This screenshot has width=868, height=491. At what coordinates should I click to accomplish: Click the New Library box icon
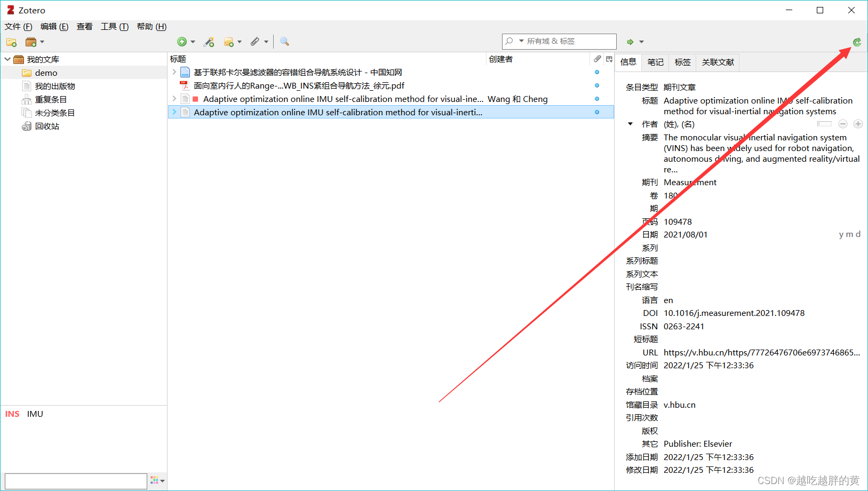31,42
